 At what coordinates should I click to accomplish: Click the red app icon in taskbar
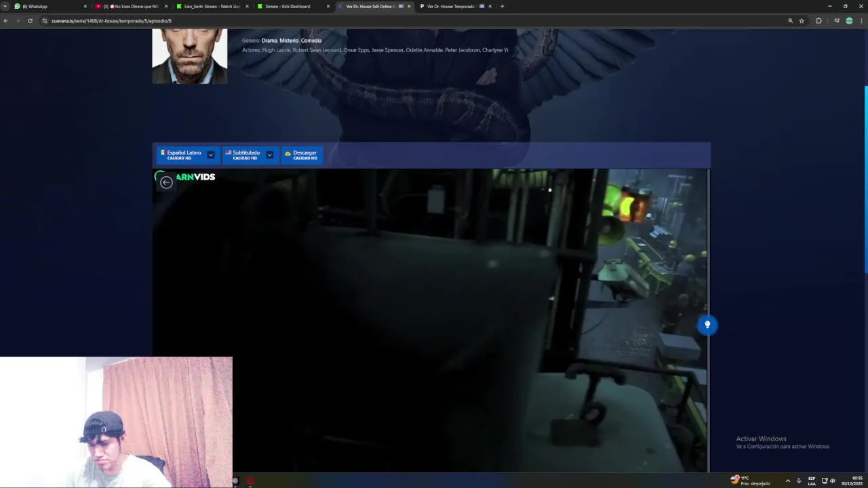click(250, 481)
